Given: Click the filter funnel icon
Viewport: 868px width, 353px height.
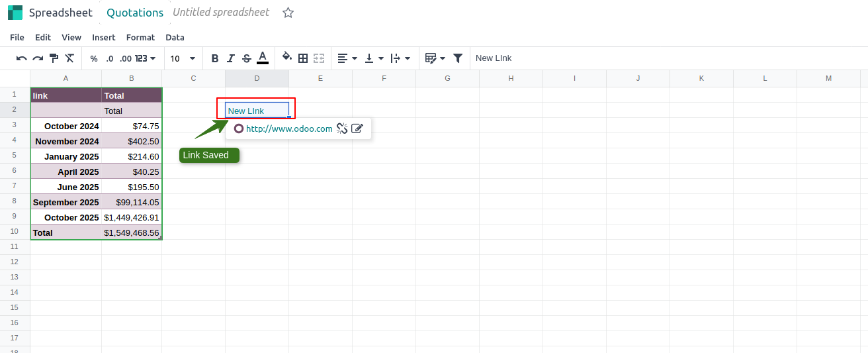Looking at the screenshot, I should [x=457, y=58].
